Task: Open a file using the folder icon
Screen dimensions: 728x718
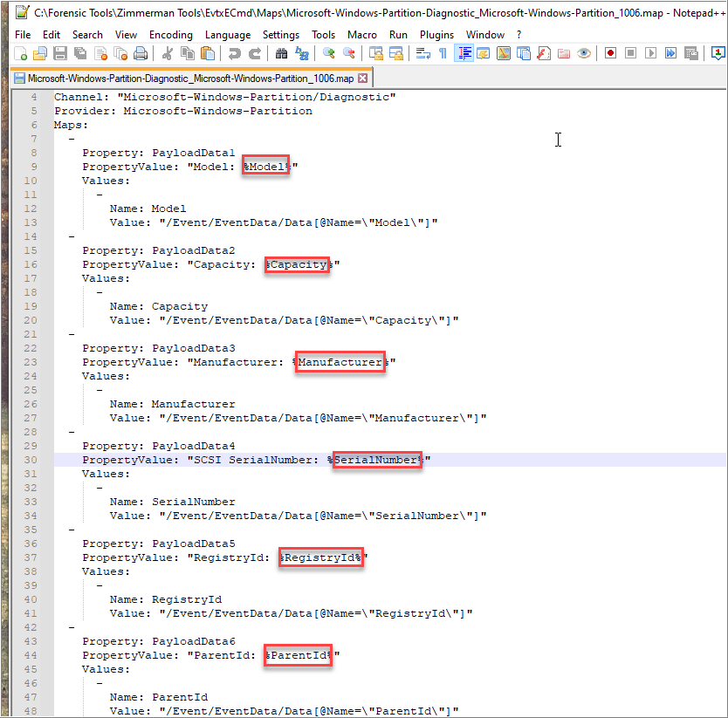Action: tap(40, 54)
